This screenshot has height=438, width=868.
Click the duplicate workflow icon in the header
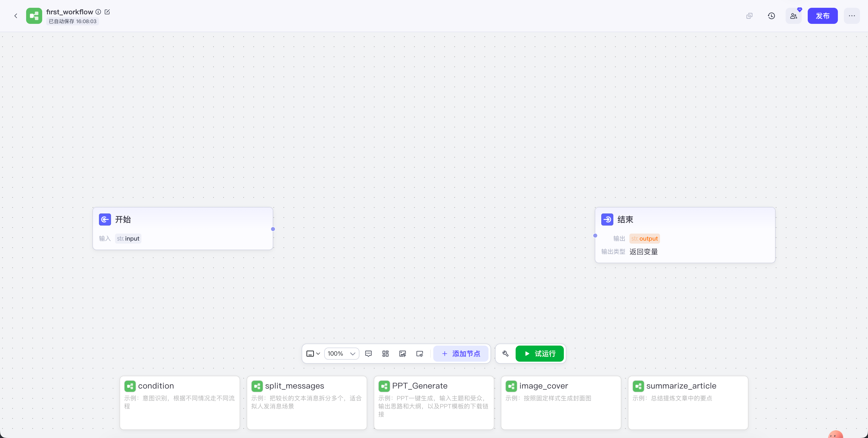749,16
